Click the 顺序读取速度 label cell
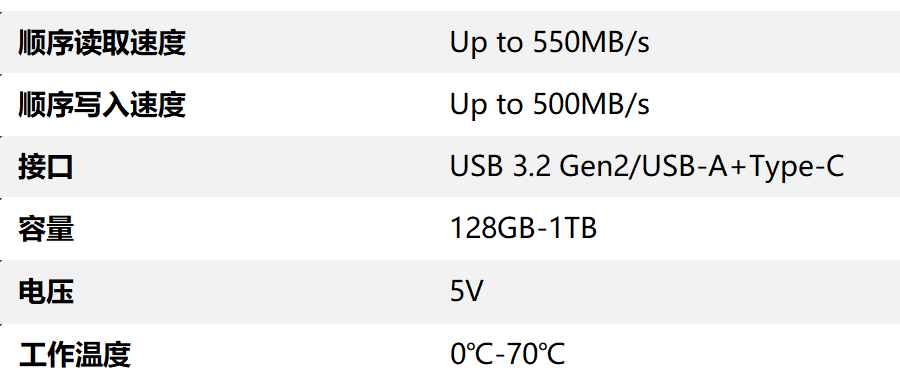The width and height of the screenshot is (900, 385). click(x=102, y=42)
